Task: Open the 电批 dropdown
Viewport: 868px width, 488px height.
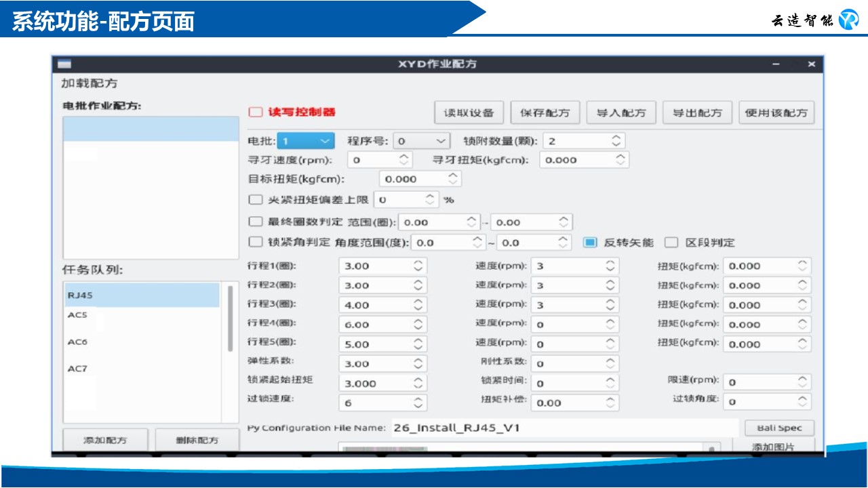Action: click(307, 141)
